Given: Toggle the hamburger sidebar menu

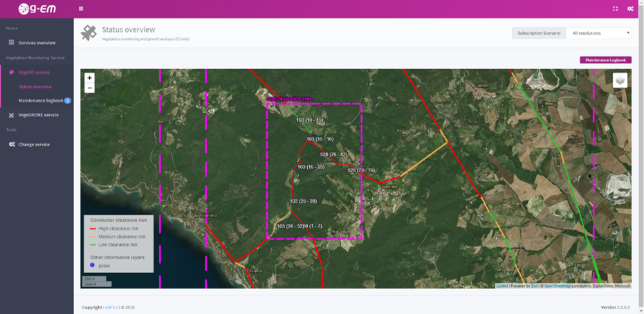Looking at the screenshot, I should (x=81, y=9).
